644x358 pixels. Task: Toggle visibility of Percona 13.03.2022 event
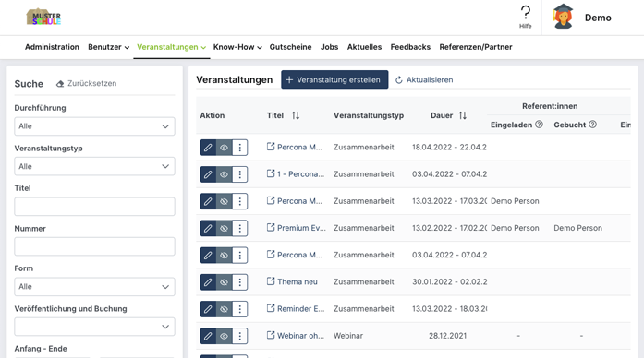click(x=224, y=201)
